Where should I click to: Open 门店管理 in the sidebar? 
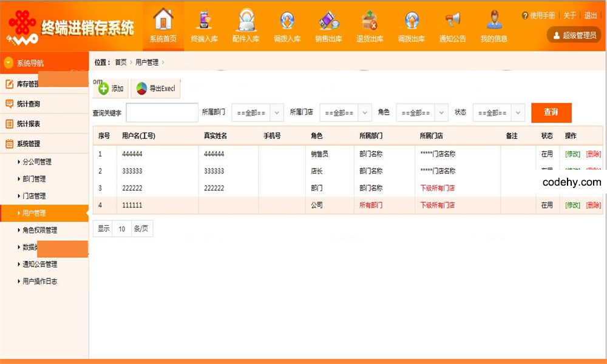pos(34,196)
